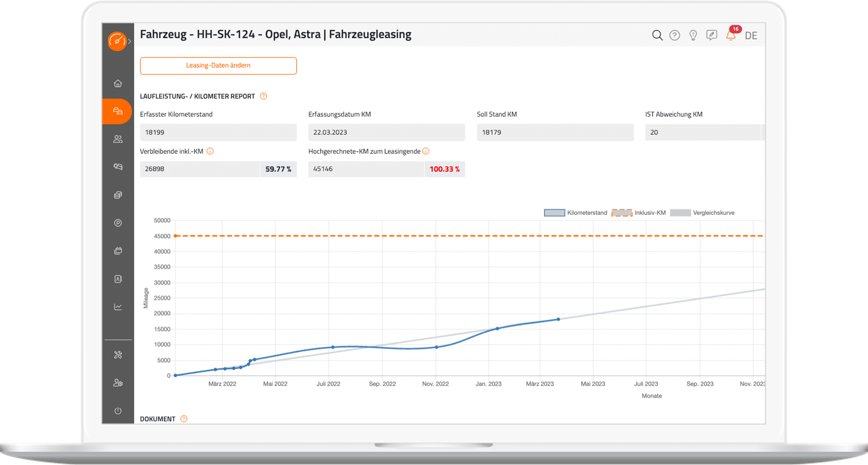Click the IST Abweichung KM field

click(x=703, y=132)
